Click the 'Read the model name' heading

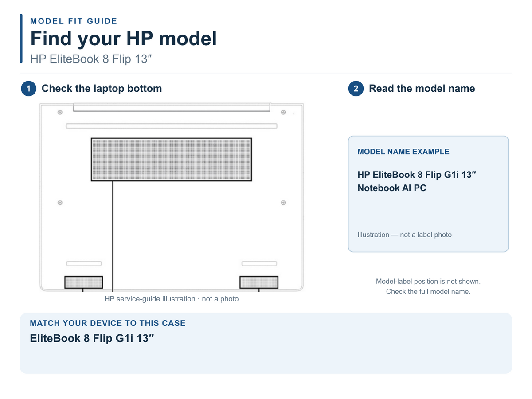(x=422, y=89)
